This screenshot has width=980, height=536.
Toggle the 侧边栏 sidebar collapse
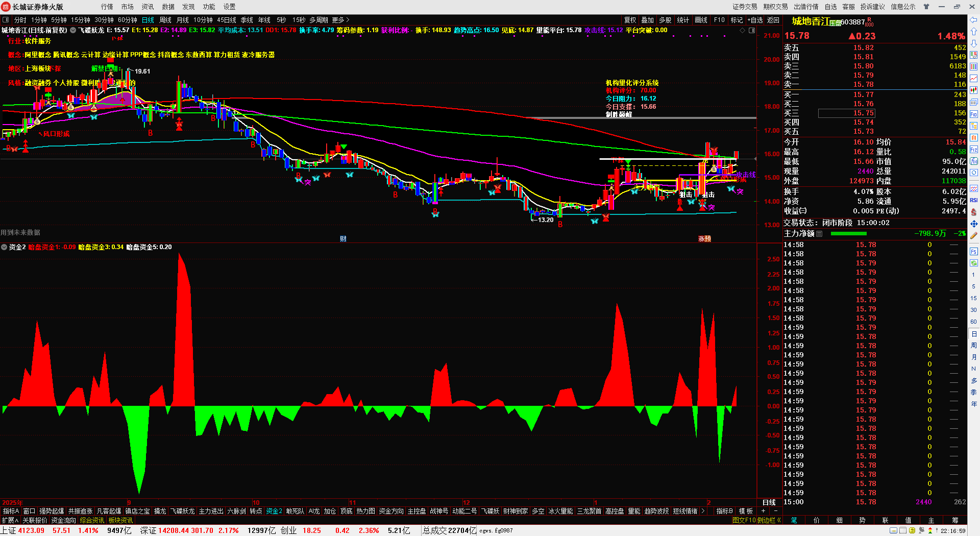[x=769, y=520]
